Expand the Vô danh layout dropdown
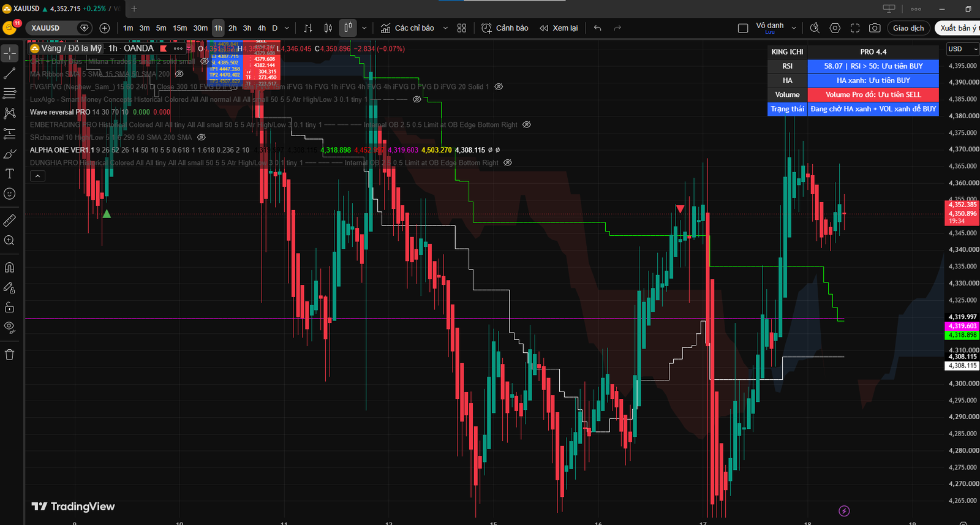980x525 pixels. pos(794,28)
